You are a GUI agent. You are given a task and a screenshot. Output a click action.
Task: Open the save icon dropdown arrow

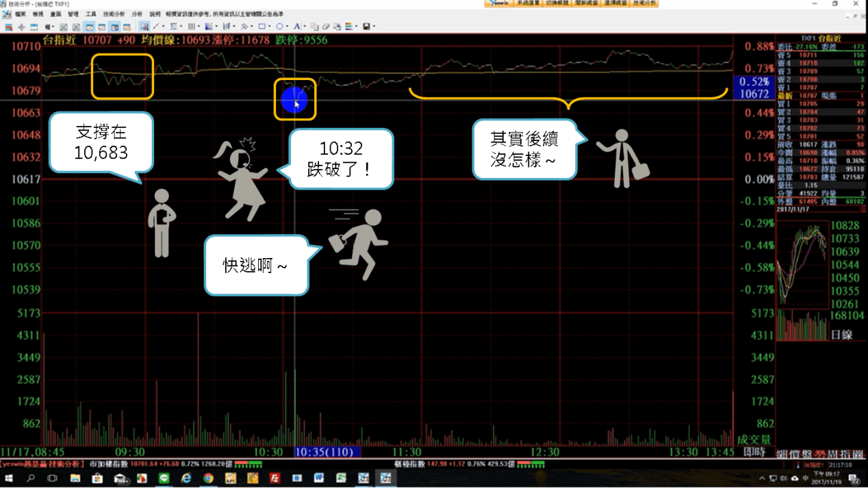[x=374, y=27]
